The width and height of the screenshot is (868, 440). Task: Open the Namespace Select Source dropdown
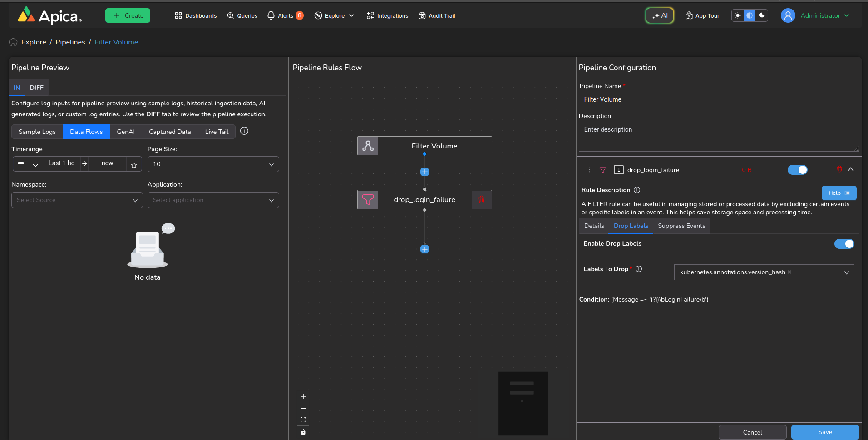click(x=77, y=200)
